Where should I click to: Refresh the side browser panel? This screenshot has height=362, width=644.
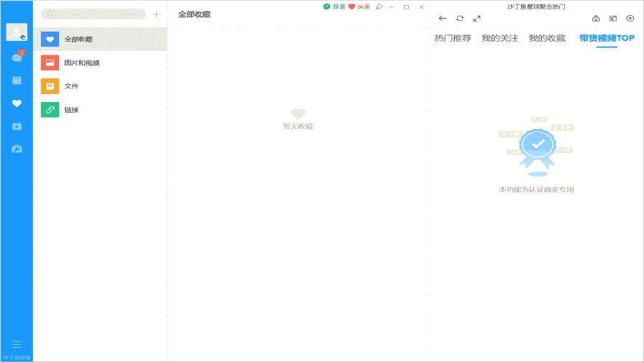pos(460,19)
